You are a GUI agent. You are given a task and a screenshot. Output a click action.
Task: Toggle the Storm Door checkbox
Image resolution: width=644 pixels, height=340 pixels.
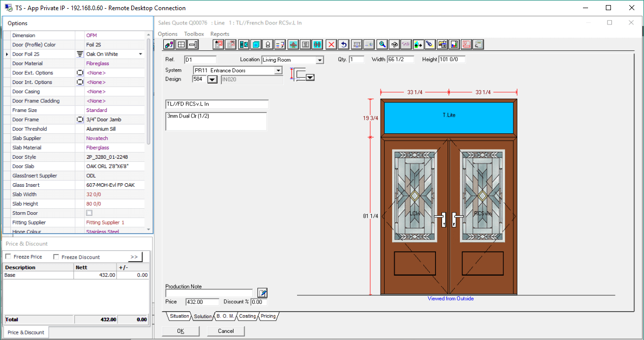[x=89, y=213]
